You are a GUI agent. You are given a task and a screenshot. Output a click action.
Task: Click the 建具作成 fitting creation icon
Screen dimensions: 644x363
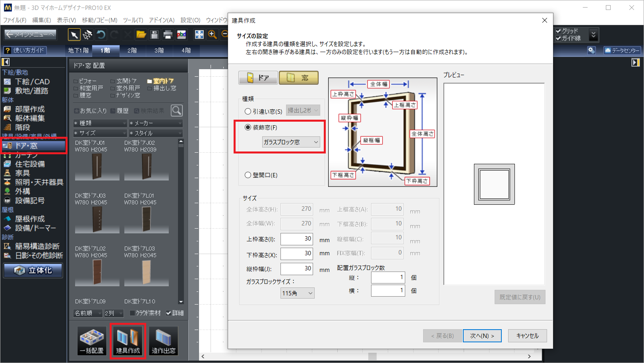tap(128, 341)
